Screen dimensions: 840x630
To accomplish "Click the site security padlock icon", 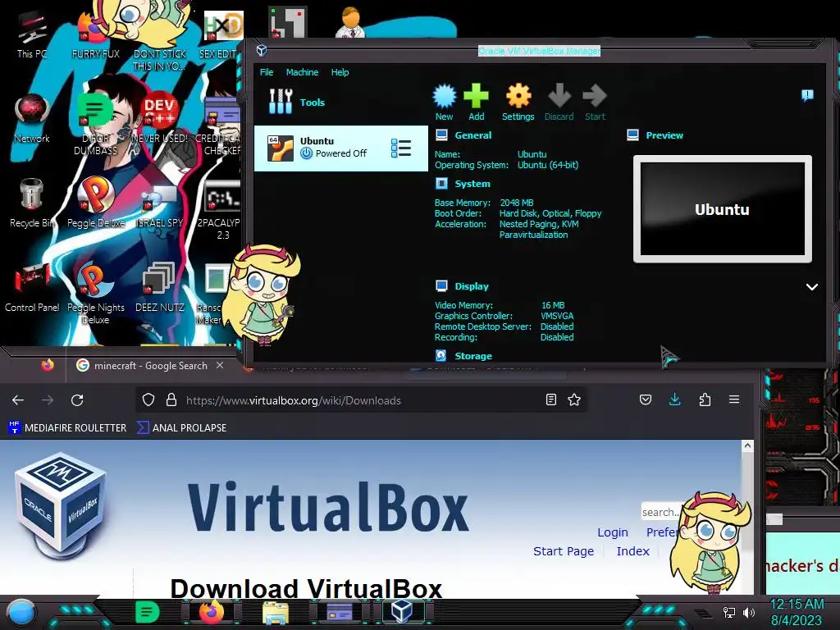I will 171,400.
